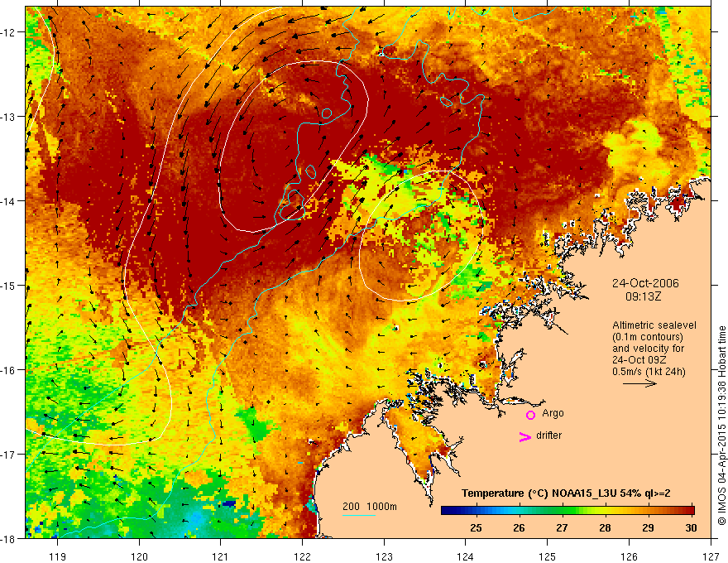Click the latitude axis label -15
Screen dimensions: 728x563
point(8,285)
